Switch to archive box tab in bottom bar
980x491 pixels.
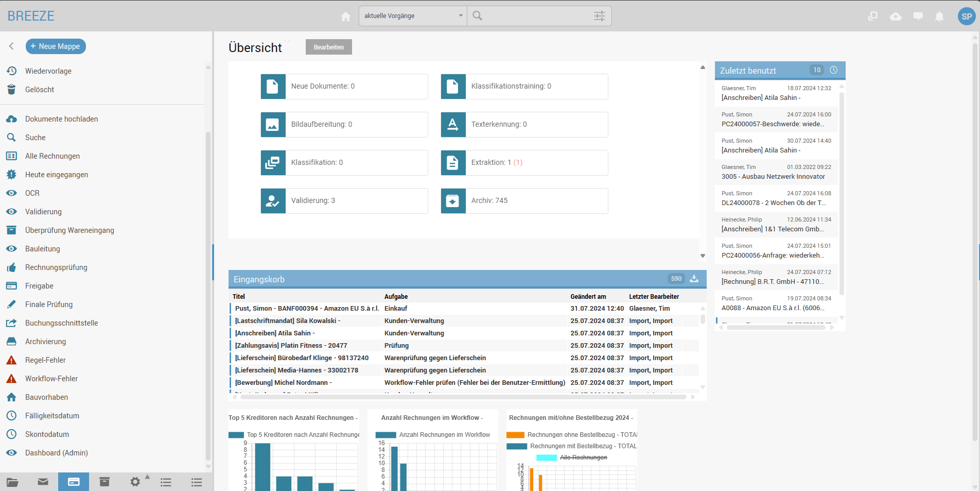pyautogui.click(x=104, y=482)
